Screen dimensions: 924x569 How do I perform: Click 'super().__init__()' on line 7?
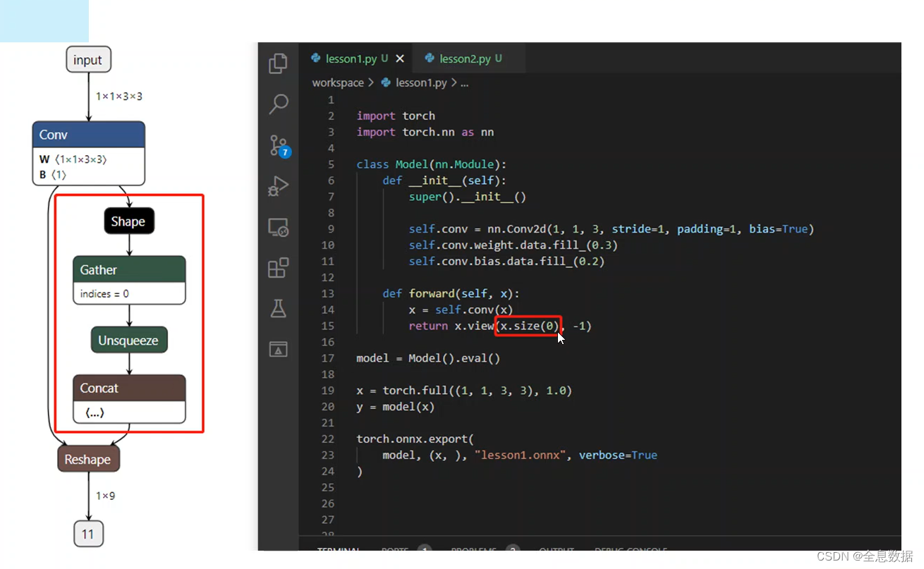pyautogui.click(x=467, y=197)
